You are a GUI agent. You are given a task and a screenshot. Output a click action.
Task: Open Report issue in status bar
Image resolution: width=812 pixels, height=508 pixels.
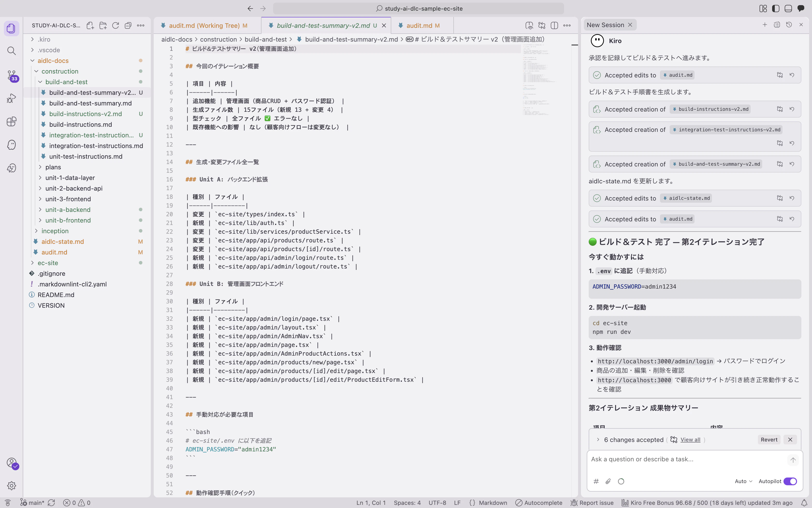click(592, 503)
